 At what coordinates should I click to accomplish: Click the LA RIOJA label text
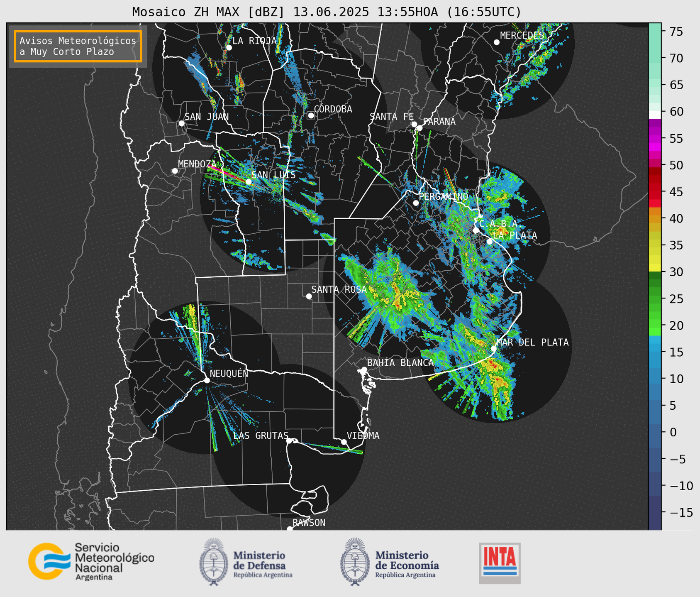click(254, 41)
